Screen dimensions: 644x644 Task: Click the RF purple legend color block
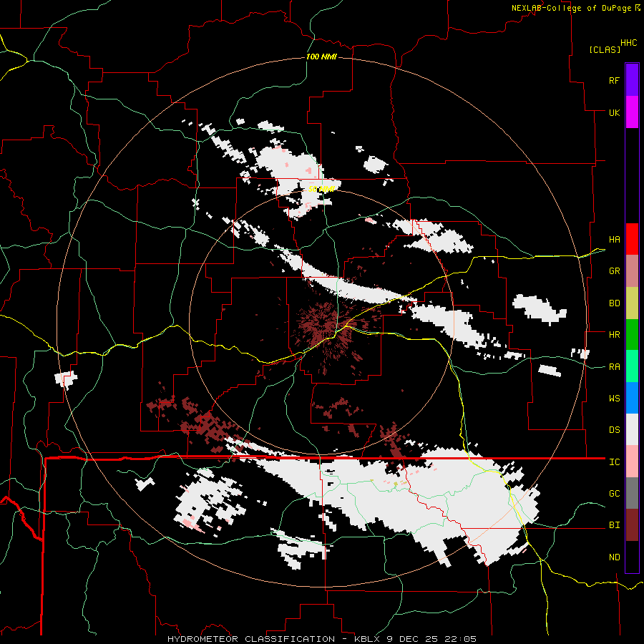point(632,80)
